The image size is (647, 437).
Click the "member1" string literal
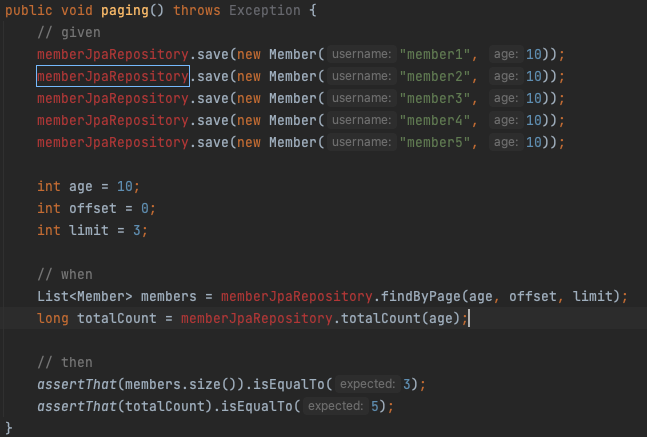pos(434,54)
